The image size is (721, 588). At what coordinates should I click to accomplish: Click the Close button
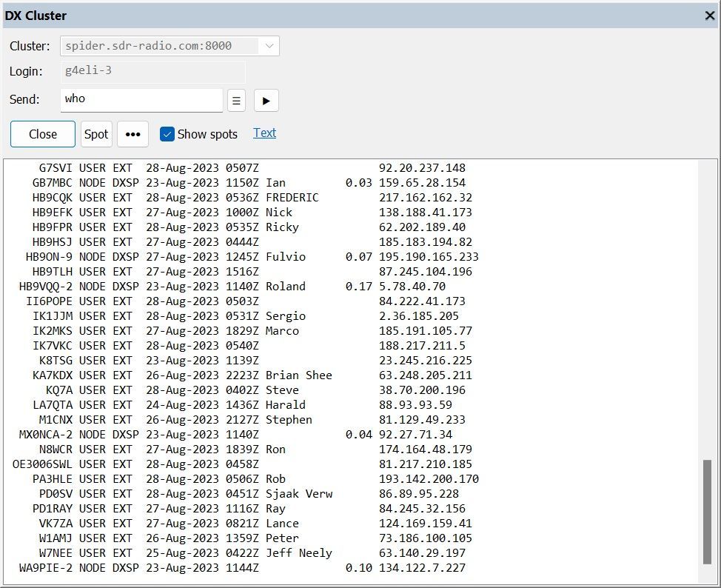(43, 134)
